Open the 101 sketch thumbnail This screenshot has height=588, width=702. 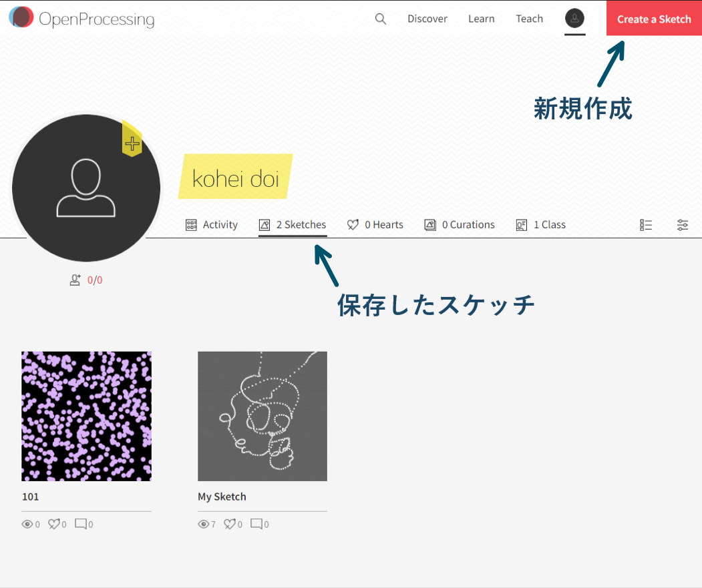[x=86, y=416]
